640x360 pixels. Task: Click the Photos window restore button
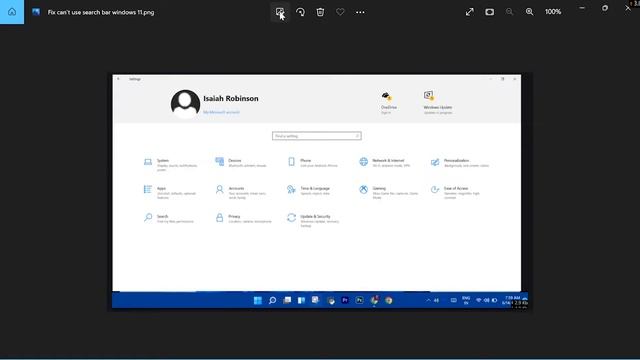[605, 8]
